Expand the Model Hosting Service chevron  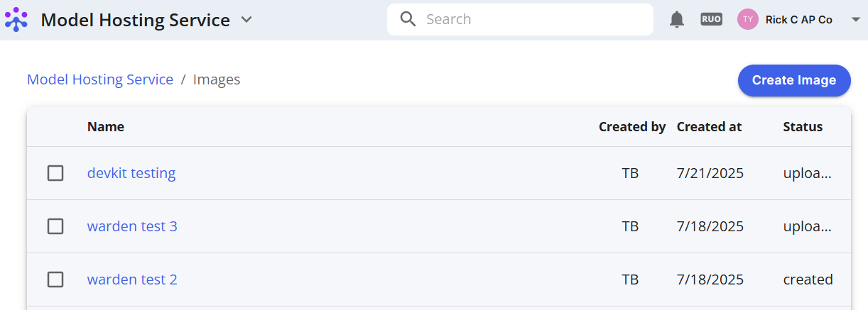coord(246,20)
